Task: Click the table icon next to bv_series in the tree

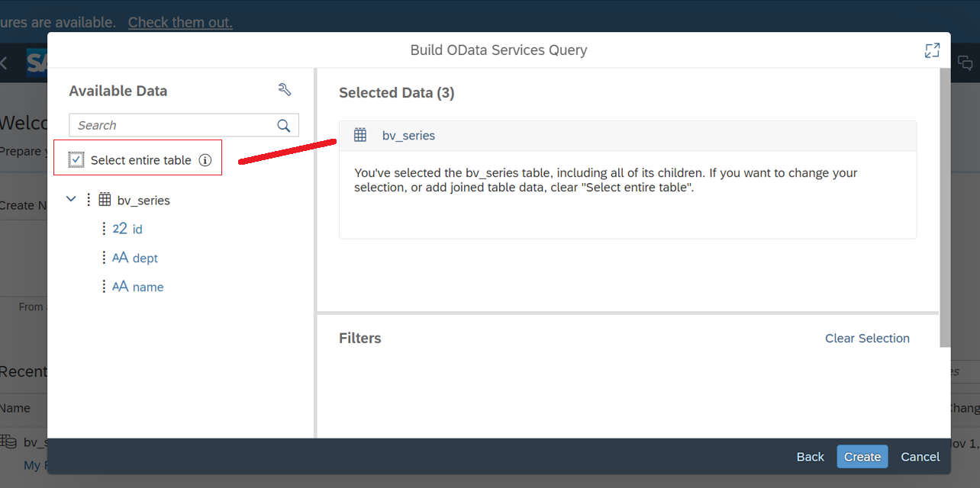Action: pyautogui.click(x=105, y=200)
